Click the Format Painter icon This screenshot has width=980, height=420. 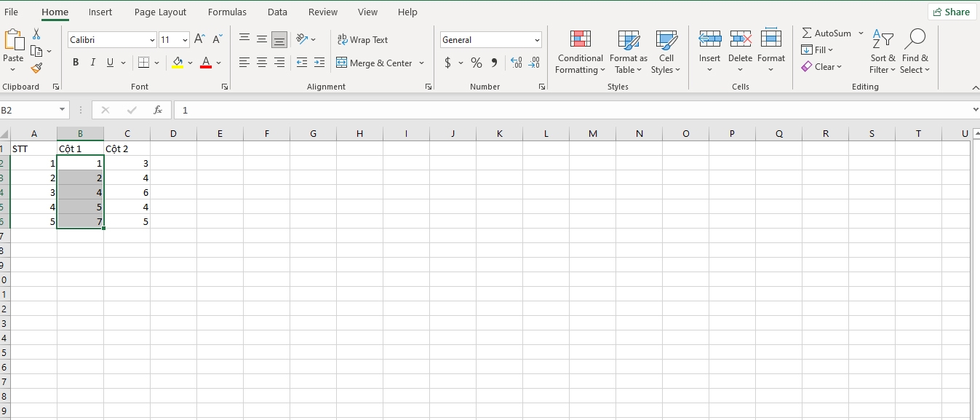[x=35, y=68]
